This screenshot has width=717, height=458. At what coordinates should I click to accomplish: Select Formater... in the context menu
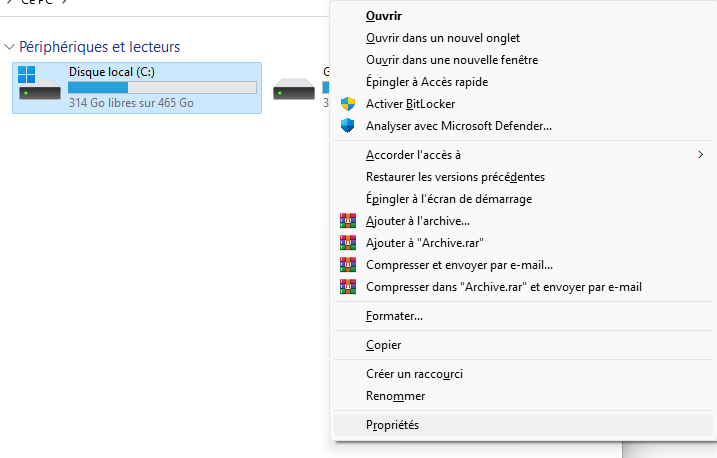pos(523,316)
